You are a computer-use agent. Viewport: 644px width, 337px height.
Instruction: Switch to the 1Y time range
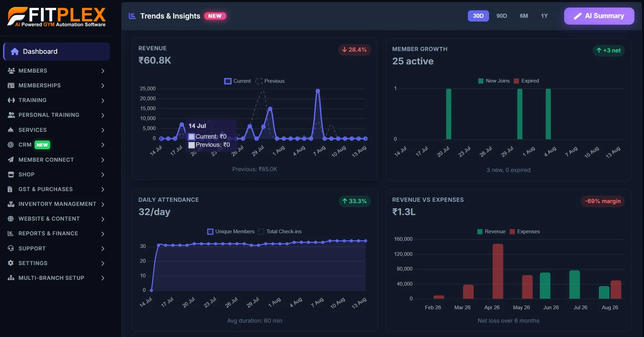click(544, 16)
